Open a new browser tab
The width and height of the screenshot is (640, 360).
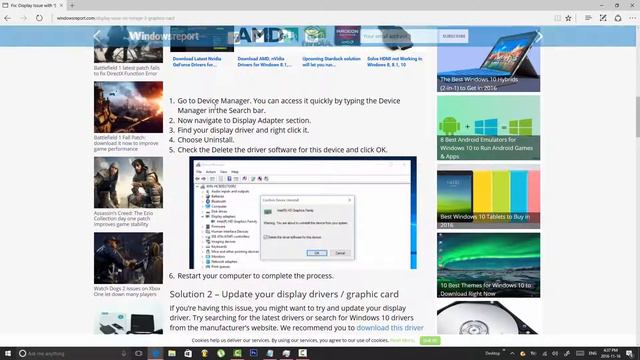pyautogui.click(x=72, y=5)
